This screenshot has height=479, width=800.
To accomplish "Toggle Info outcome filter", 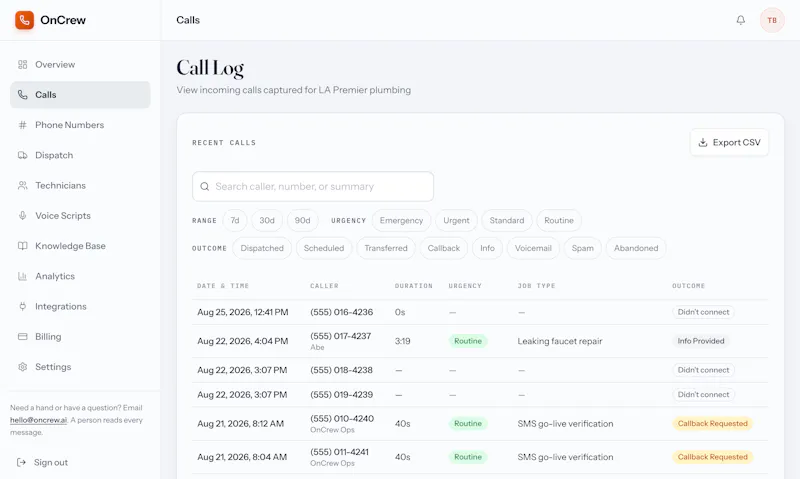I will [x=487, y=248].
